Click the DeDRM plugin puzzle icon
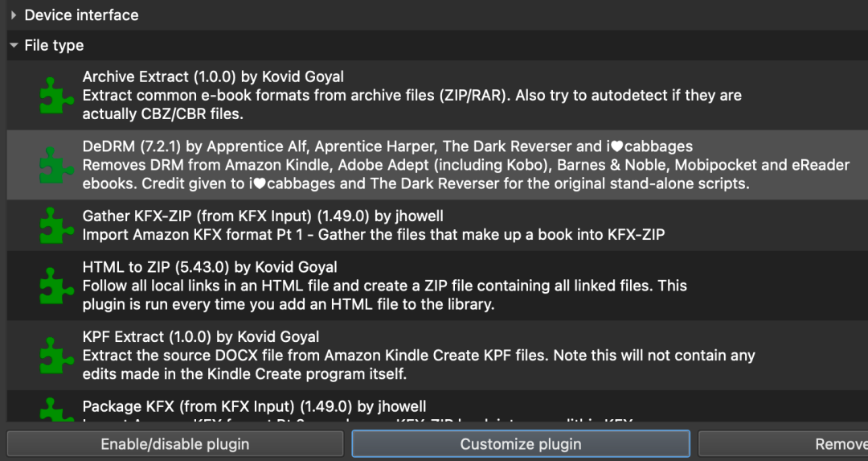 (56, 165)
